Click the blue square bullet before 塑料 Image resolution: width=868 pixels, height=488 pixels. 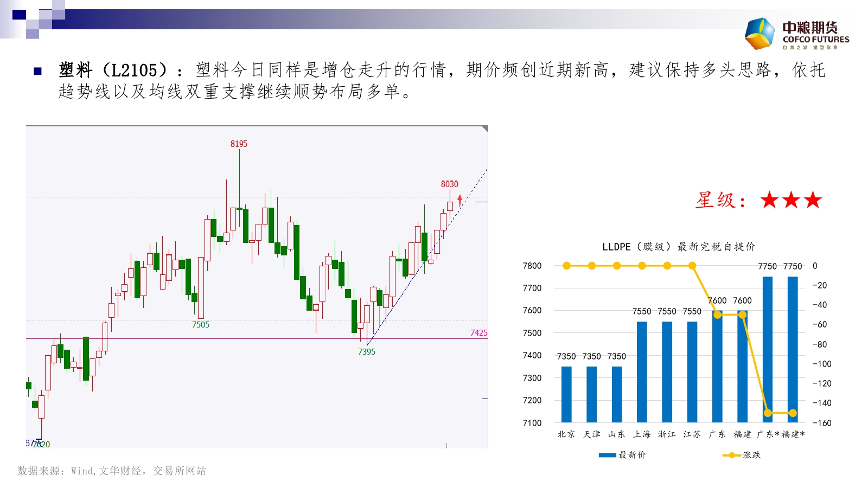click(x=37, y=71)
